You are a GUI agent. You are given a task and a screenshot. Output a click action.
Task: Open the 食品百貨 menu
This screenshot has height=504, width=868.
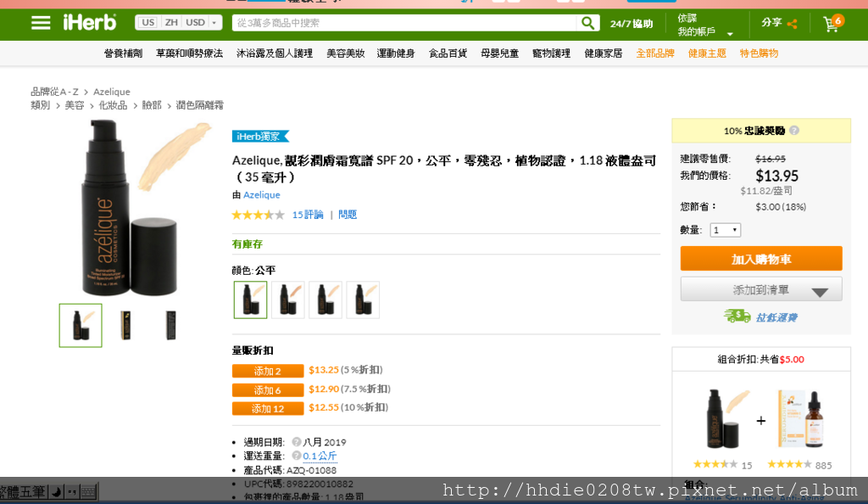[448, 53]
